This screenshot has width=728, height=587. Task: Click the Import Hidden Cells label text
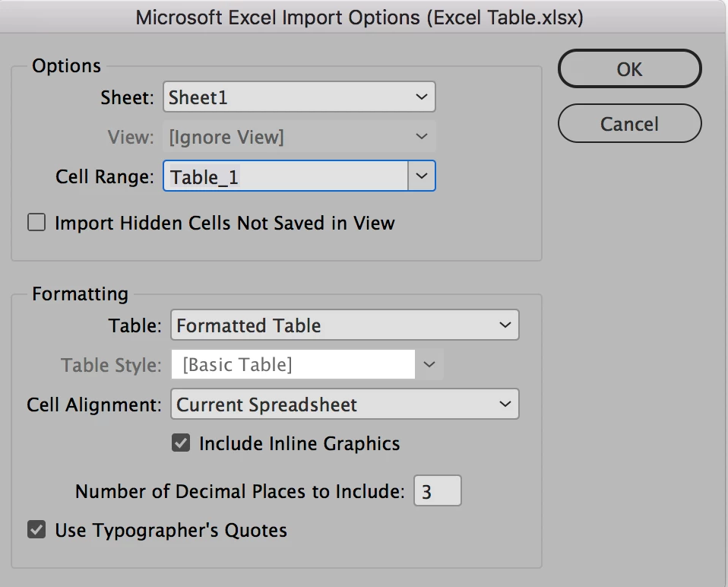coord(225,224)
